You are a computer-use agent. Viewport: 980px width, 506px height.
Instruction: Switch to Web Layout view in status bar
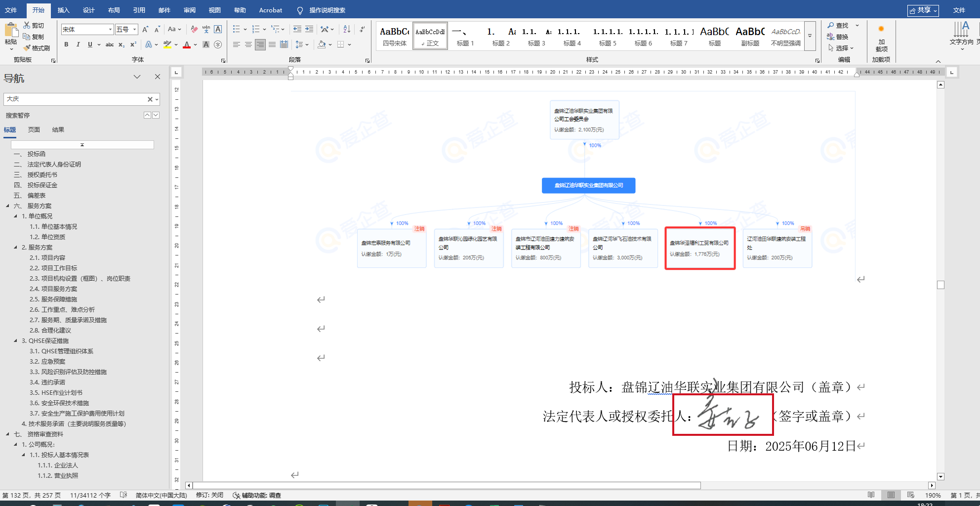[911, 495]
